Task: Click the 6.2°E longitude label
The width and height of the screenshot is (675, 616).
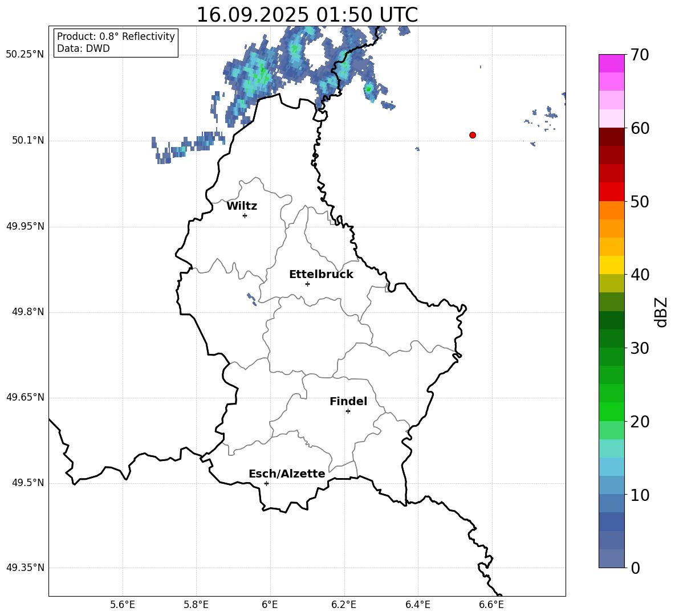Action: tap(344, 605)
